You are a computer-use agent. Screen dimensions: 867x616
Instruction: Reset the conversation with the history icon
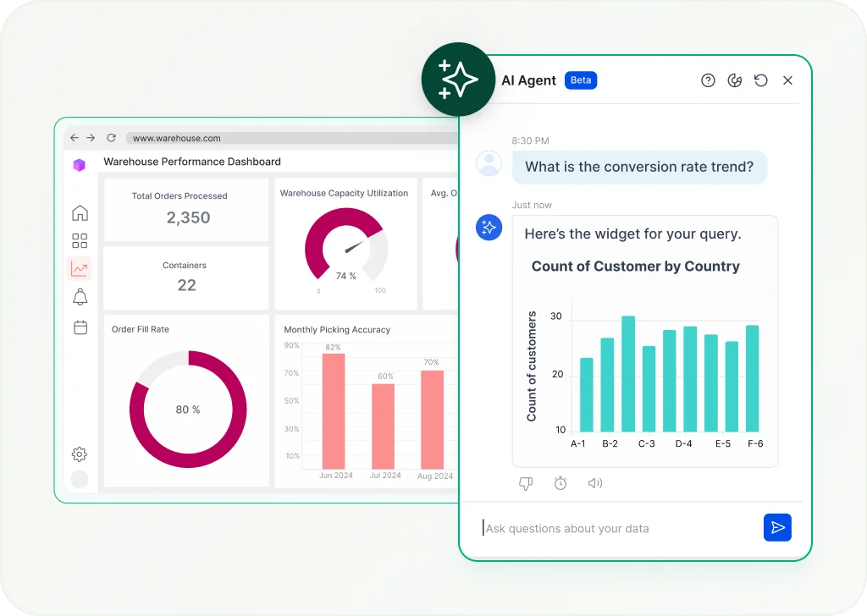pos(761,80)
